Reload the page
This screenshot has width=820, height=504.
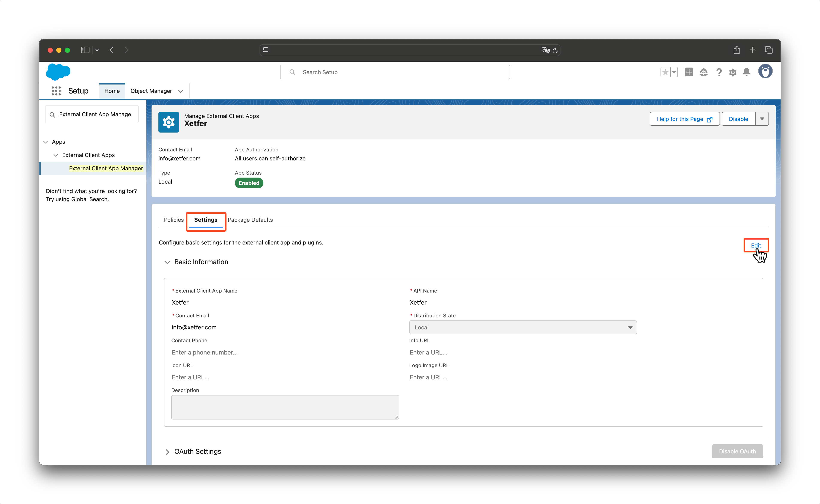pyautogui.click(x=555, y=50)
